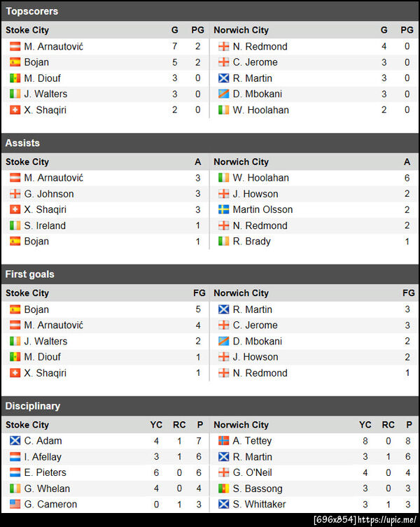Screen dimensions: 420x527
Task: Click Stoke City heading in Disciplinary table
Action: click(27, 425)
